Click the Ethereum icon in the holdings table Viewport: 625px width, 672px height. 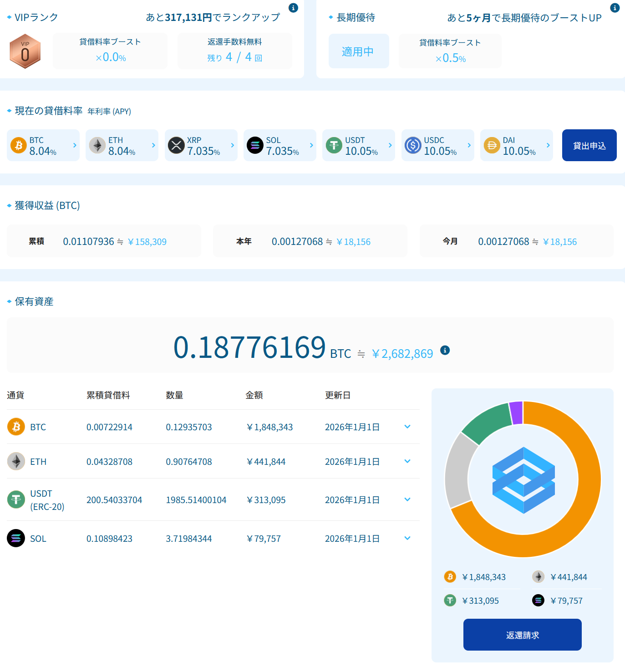coord(16,461)
